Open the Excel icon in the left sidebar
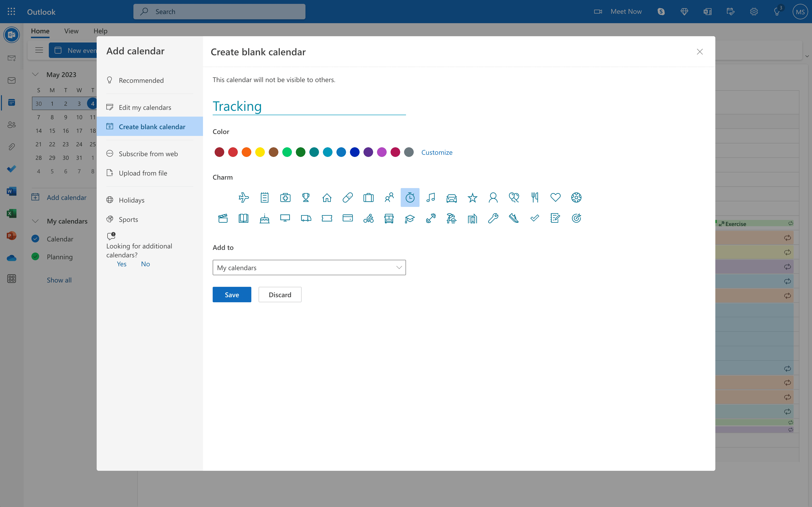812x507 pixels. coord(11,213)
